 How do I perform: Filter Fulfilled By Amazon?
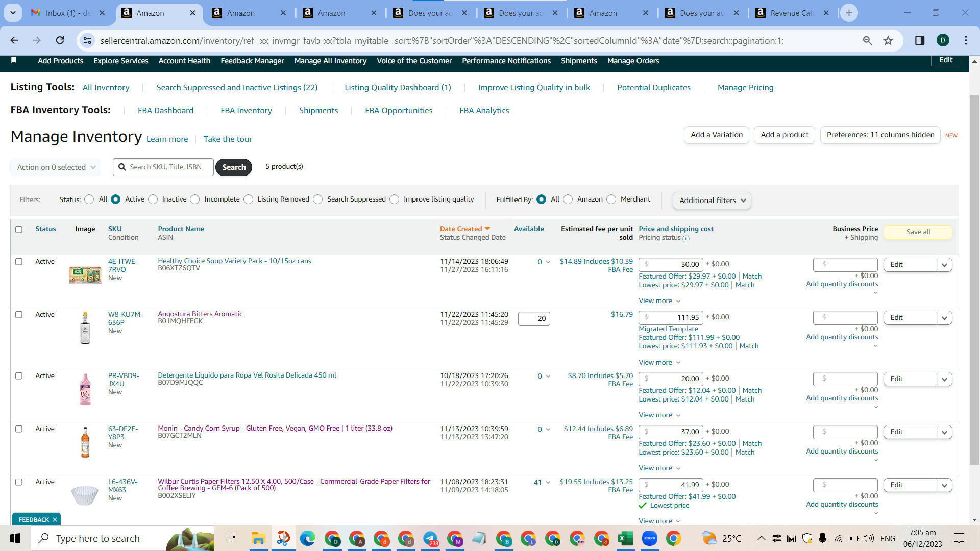coord(568,199)
